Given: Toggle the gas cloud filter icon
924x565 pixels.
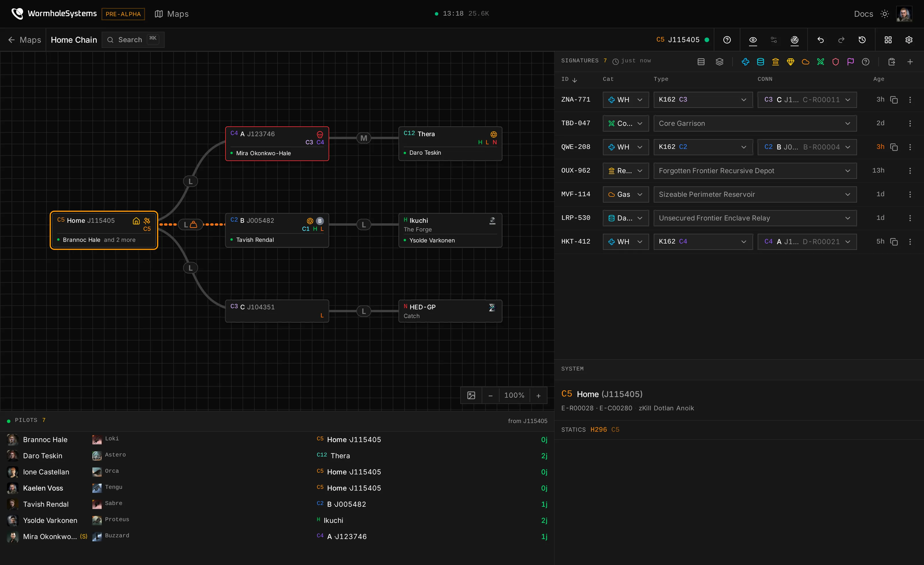Looking at the screenshot, I should [806, 62].
